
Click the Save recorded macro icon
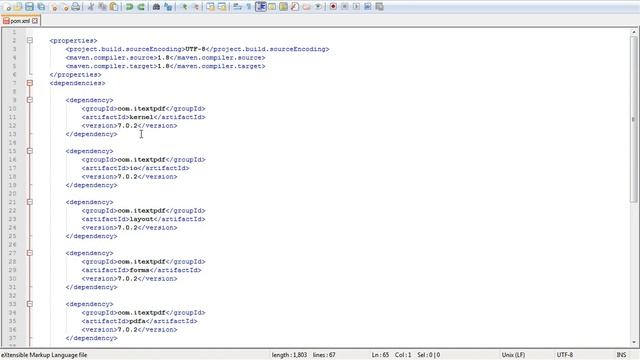[x=379, y=7]
